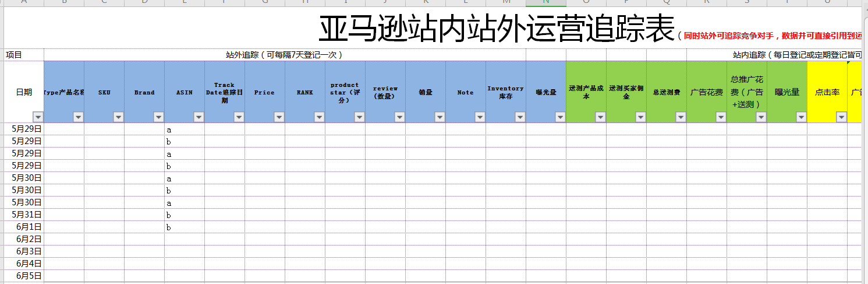The height and width of the screenshot is (284, 868).
Task: Select the Inventory库存 header cell
Action: 506,92
